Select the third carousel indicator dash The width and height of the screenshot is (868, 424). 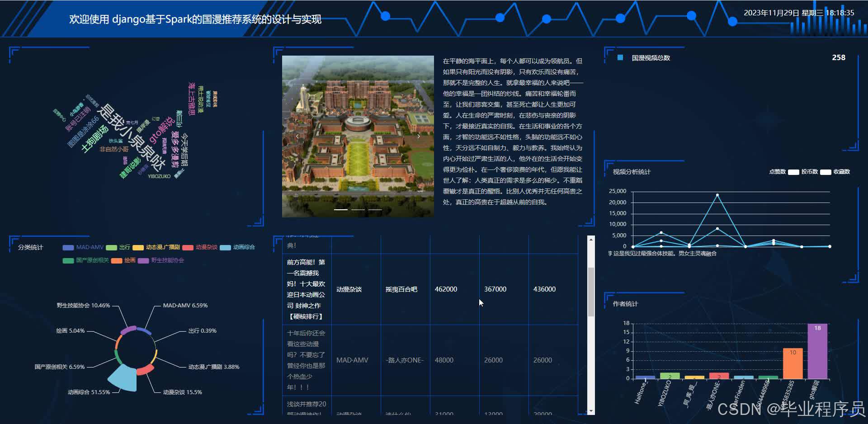pos(375,210)
